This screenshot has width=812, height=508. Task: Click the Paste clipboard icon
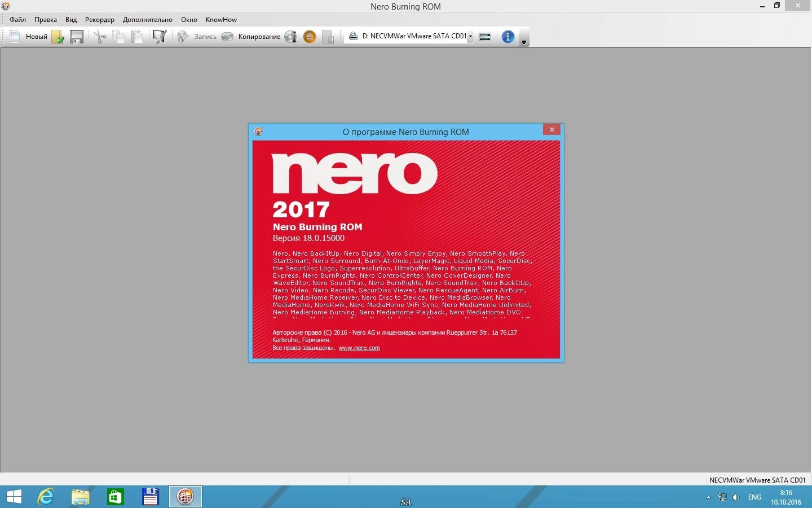pos(137,37)
